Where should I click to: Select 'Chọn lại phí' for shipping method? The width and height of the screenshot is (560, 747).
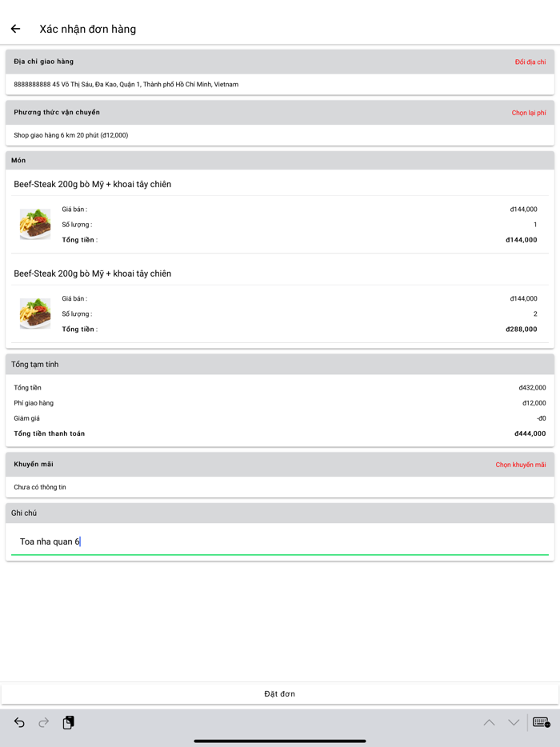(528, 113)
